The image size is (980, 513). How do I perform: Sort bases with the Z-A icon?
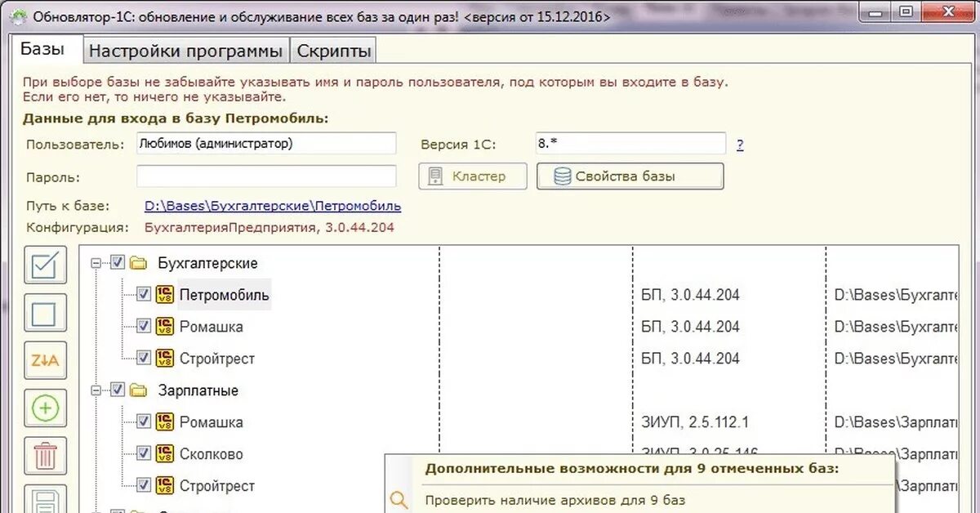45,360
